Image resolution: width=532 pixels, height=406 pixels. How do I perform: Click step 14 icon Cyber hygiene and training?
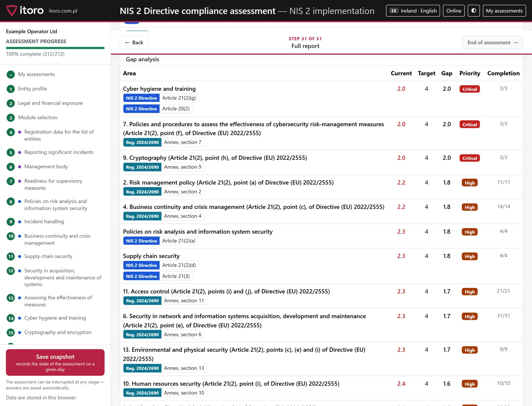coord(11,318)
